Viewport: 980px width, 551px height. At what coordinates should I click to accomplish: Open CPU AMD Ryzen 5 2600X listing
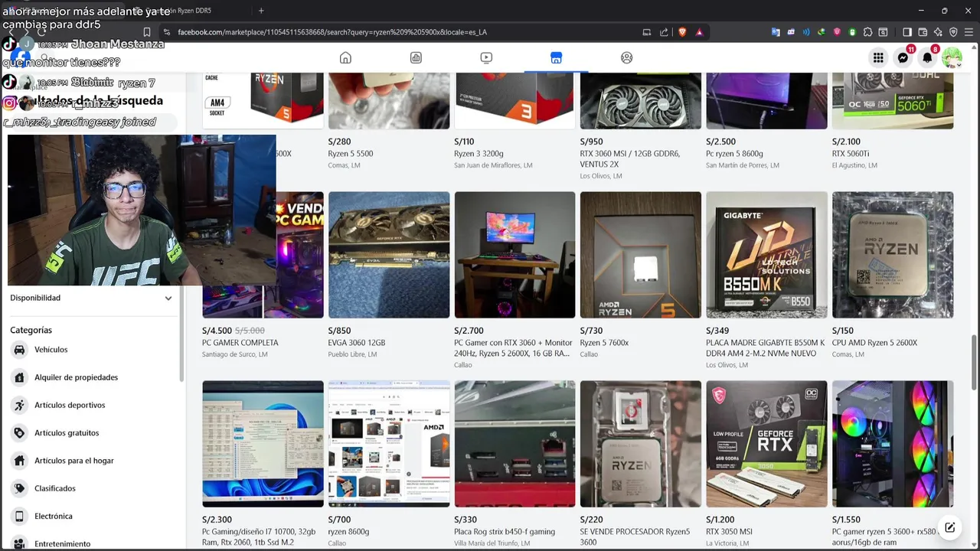click(874, 343)
